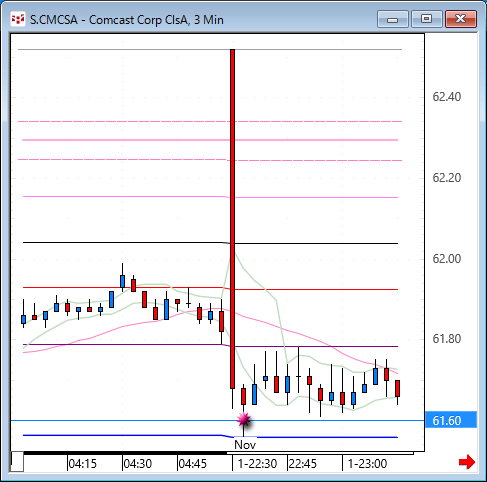Screen dimensions: 487x482
Task: Click the 04:30 time axis label
Action: [x=137, y=464]
